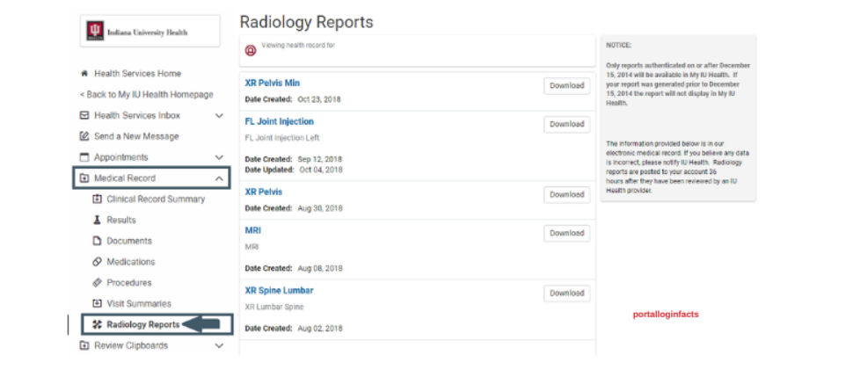Click the folder icon beside Medical Record
The image size is (868, 377).
84,178
